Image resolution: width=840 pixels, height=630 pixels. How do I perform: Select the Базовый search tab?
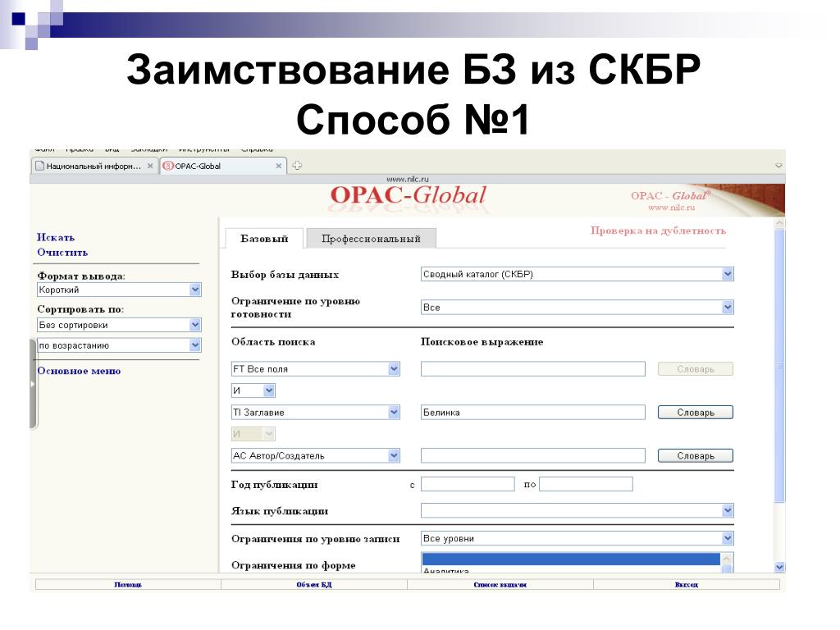(264, 239)
